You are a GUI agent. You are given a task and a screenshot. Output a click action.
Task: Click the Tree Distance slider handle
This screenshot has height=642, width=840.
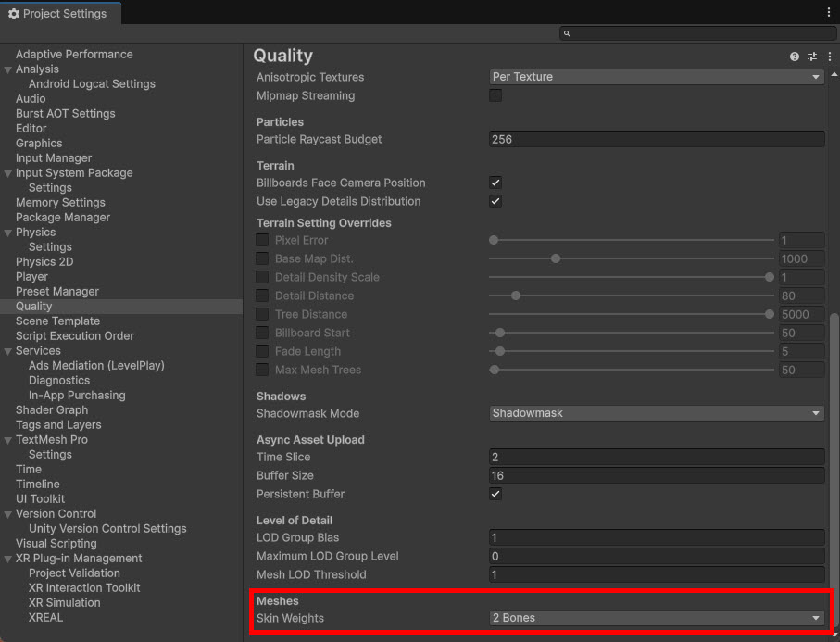coord(770,314)
